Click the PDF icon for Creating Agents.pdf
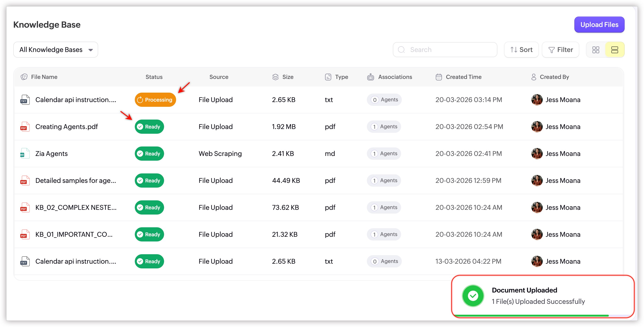This screenshot has width=644, height=327. pyautogui.click(x=25, y=127)
